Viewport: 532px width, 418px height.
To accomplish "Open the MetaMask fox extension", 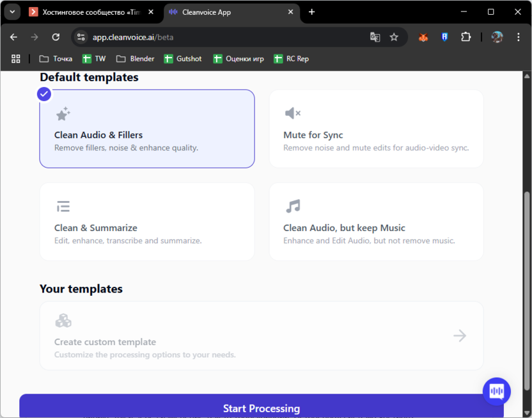I will (423, 37).
